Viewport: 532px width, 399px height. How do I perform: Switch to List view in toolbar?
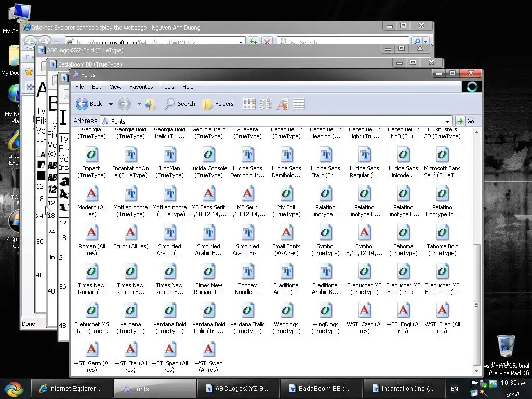point(265,104)
